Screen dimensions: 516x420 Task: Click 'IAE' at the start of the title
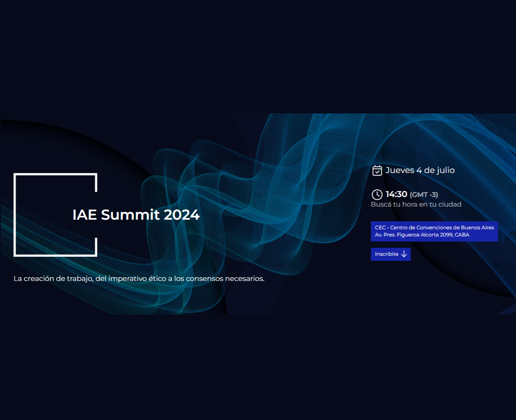point(85,215)
